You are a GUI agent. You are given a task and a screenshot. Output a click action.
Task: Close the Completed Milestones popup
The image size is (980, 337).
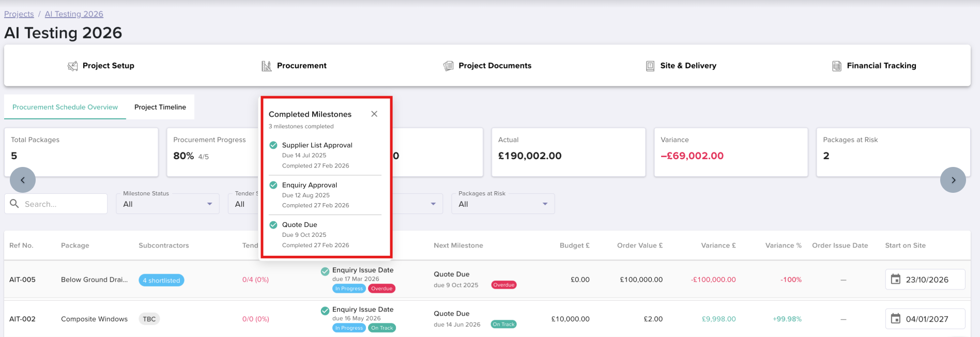tap(374, 114)
